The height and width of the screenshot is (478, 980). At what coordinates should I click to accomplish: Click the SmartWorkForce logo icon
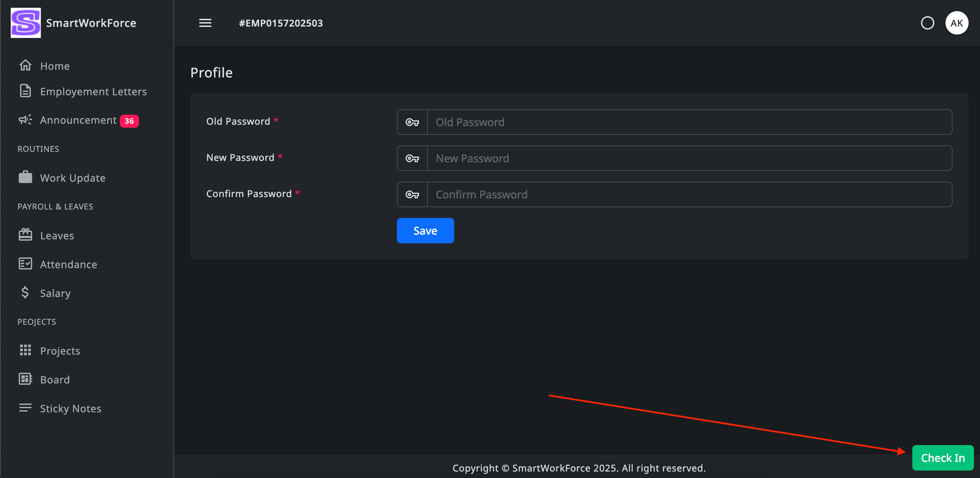26,23
